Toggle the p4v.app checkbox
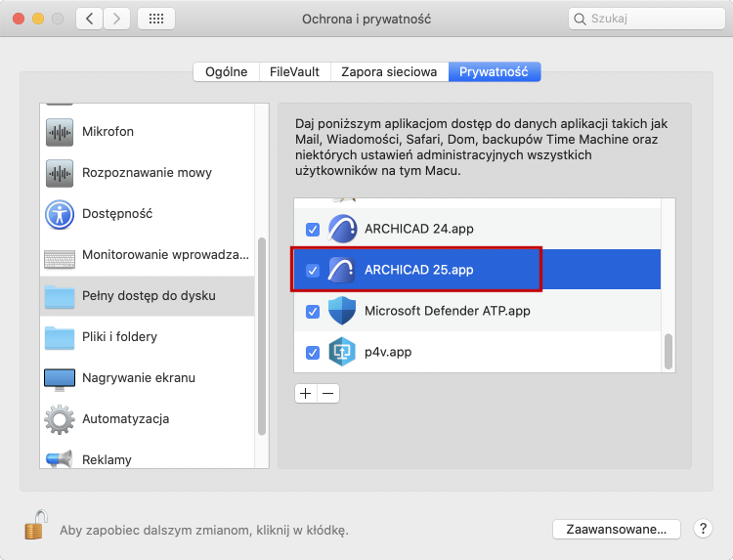Image resolution: width=733 pixels, height=560 pixels. [313, 353]
